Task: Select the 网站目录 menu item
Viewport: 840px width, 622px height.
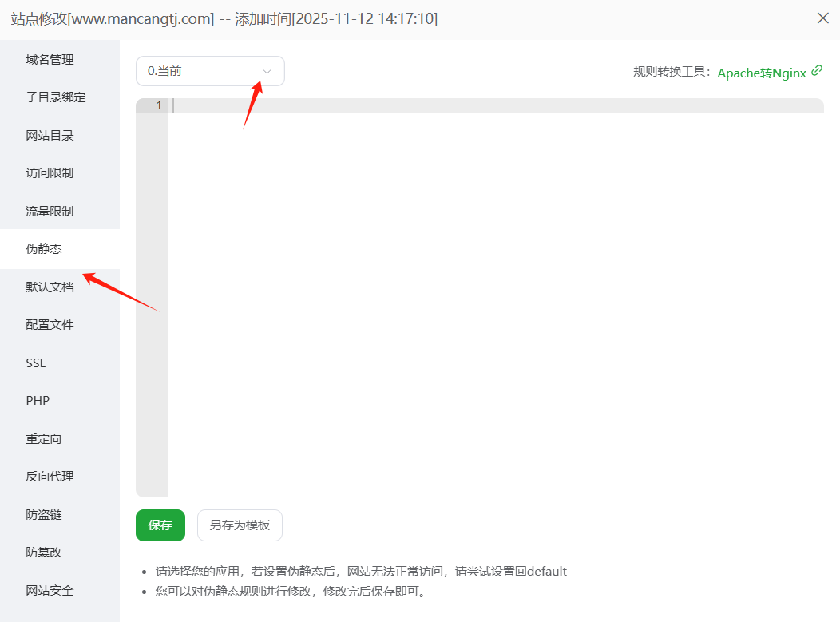Action: [50, 136]
